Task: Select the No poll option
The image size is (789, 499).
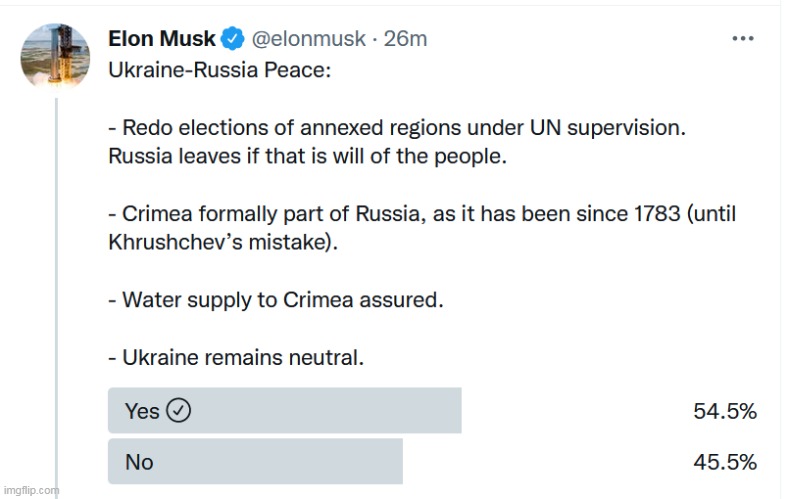Action: click(255, 461)
